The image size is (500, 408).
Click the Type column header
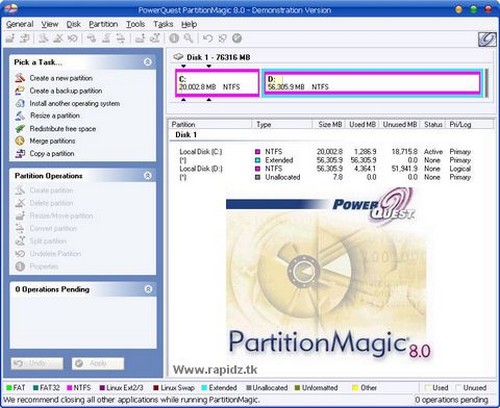(x=282, y=125)
